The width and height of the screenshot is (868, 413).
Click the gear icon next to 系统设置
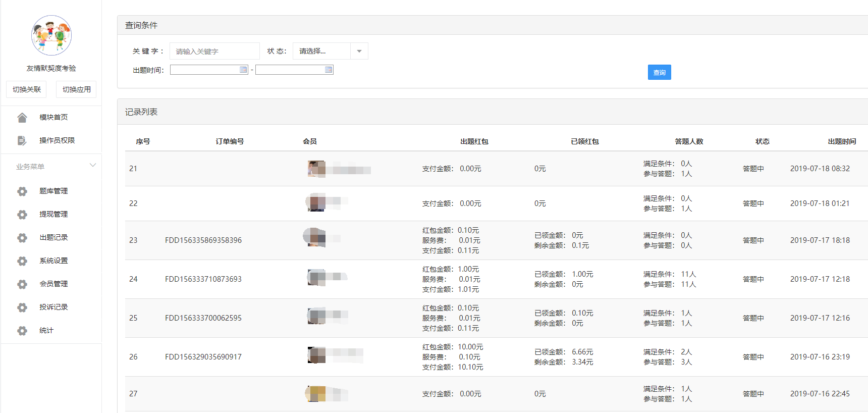(22, 261)
